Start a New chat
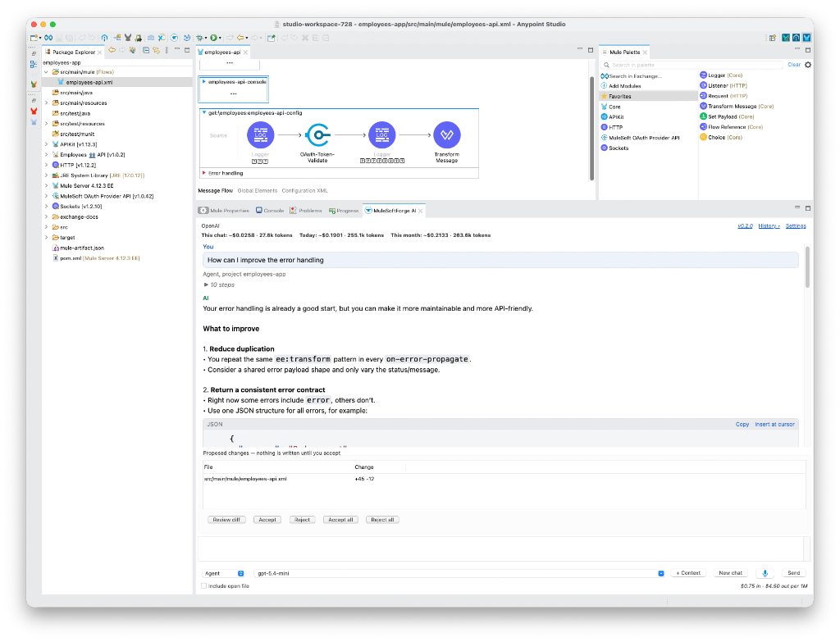Screen dimensions: 840x642 731,573
